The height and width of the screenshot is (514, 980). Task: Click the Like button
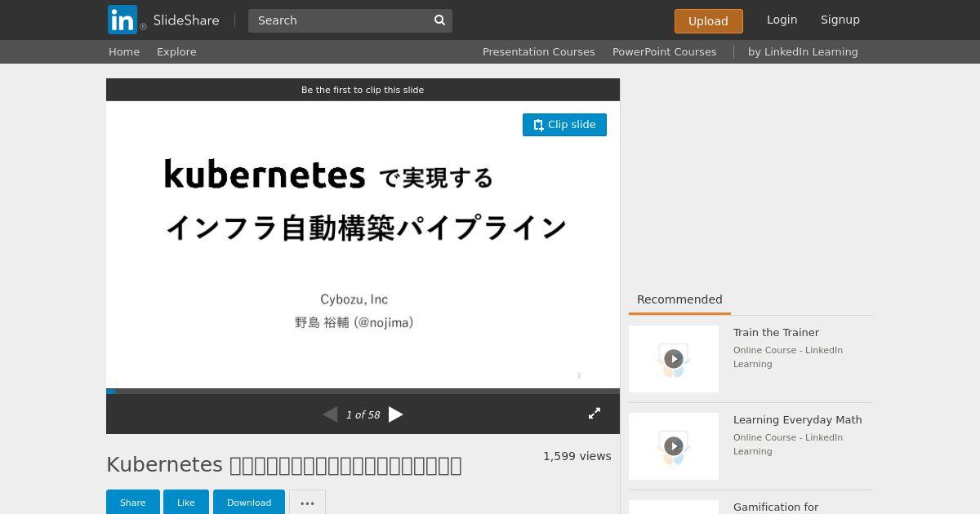point(186,503)
